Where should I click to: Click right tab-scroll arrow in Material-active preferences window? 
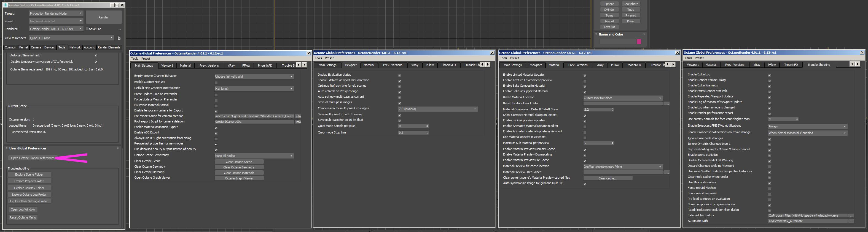click(673, 64)
